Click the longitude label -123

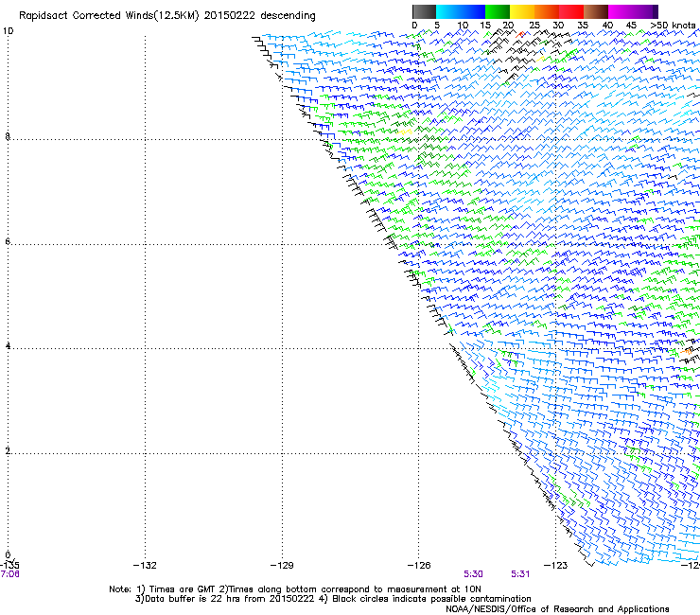(x=556, y=566)
